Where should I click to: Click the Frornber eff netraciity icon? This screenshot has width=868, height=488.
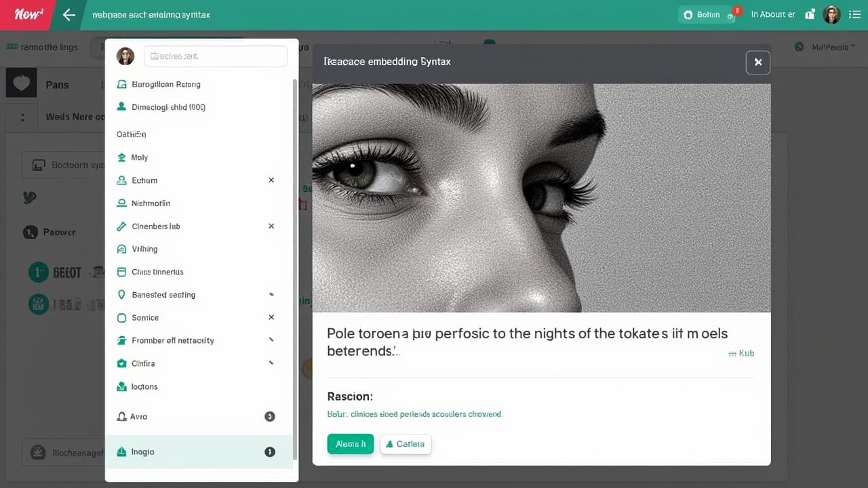(x=121, y=340)
